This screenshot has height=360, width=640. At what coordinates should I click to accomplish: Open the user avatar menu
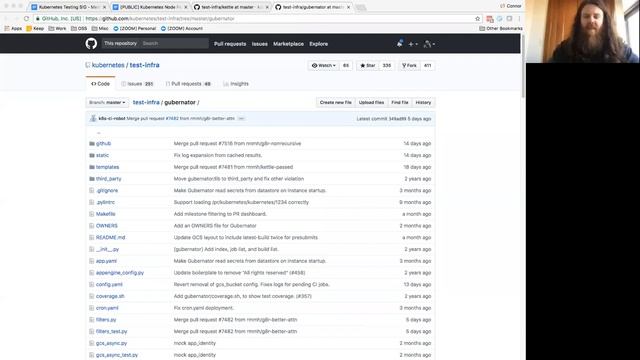click(429, 44)
